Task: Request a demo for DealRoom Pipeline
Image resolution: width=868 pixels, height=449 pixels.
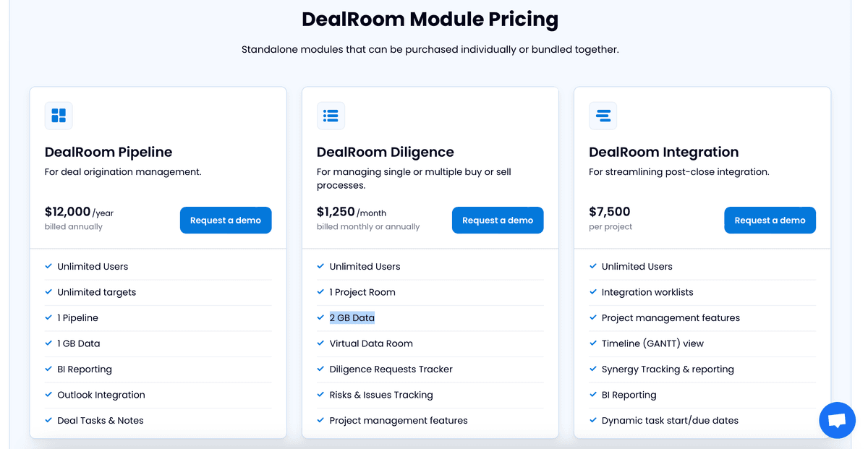Action: [226, 220]
